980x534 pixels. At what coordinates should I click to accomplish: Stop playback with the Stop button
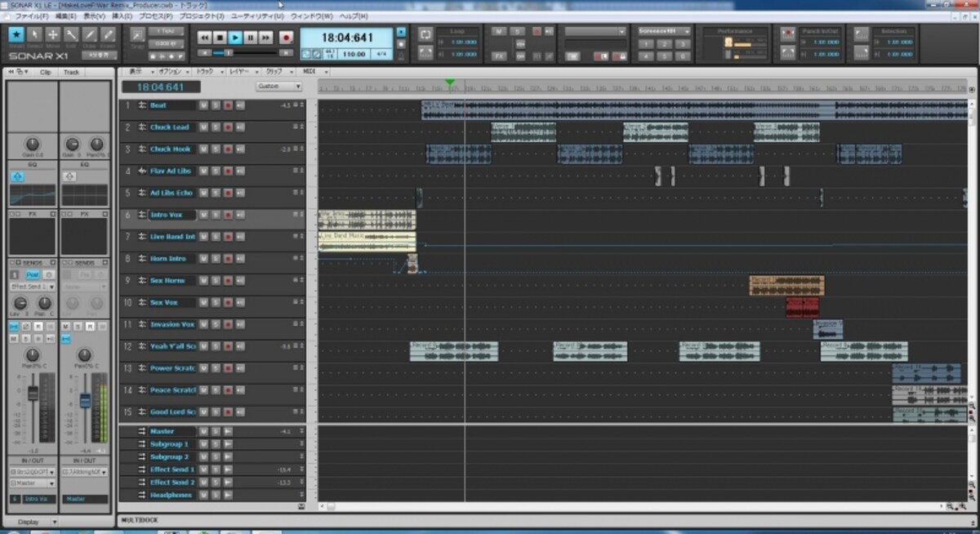pos(220,38)
